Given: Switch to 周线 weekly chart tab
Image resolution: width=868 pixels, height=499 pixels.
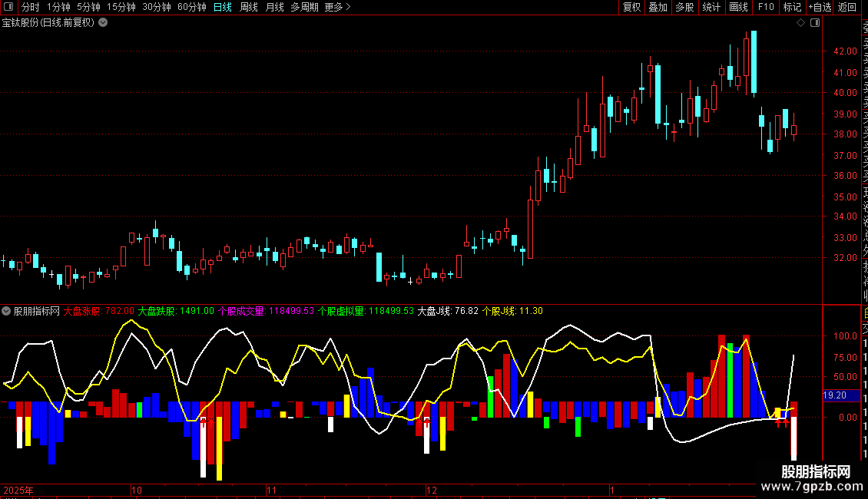Looking at the screenshot, I should [249, 7].
